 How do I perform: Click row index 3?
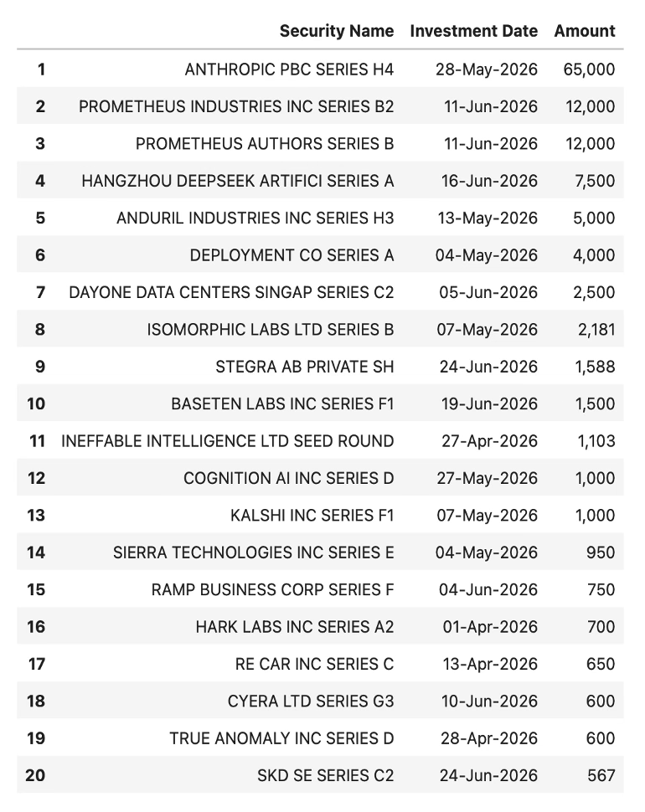tap(40, 144)
